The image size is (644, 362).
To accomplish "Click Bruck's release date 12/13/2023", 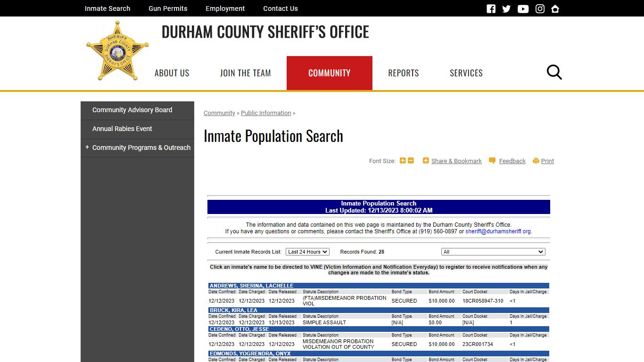I will [281, 322].
